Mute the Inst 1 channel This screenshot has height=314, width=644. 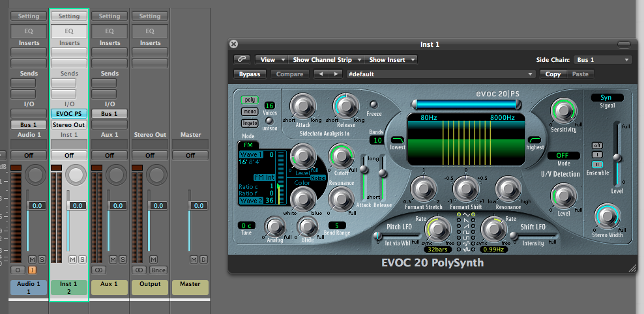[72, 259]
